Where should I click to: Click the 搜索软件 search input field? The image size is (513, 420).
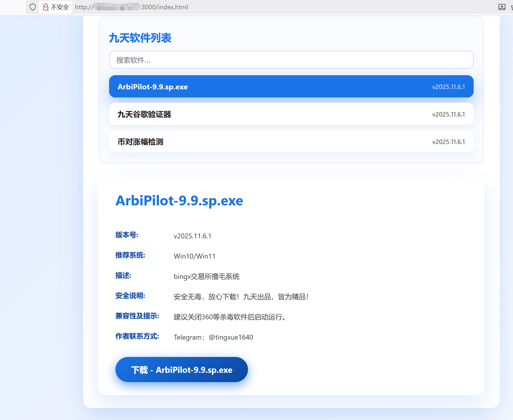(x=291, y=60)
